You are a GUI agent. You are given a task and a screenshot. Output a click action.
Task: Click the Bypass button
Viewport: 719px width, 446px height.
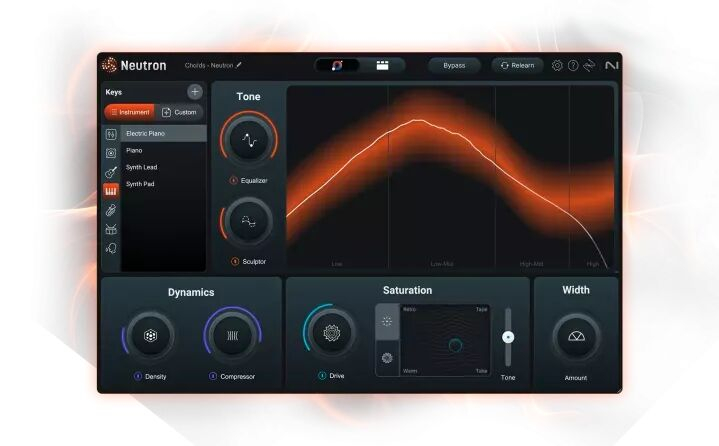click(x=454, y=65)
